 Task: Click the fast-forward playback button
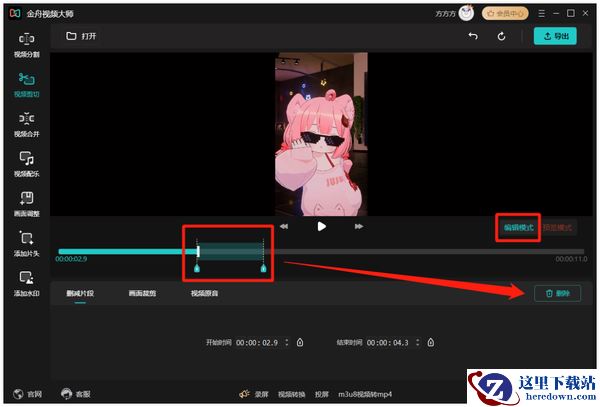pyautogui.click(x=359, y=226)
